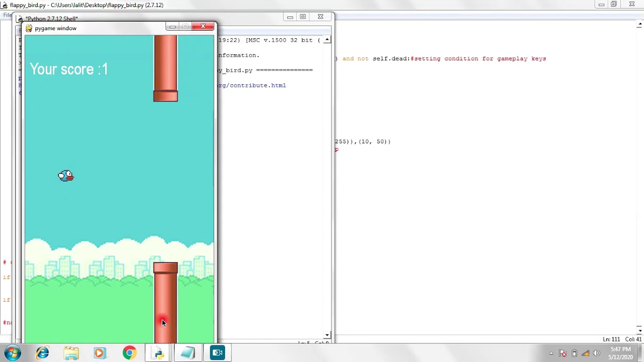
Task: Click the network signal tray icon
Action: [585, 353]
